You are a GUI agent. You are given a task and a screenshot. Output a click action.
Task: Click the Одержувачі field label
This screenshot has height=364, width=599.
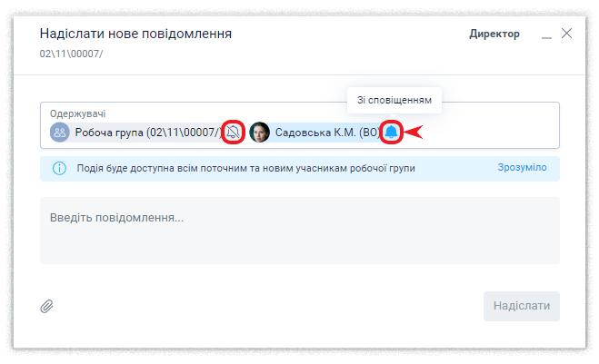[x=78, y=113]
